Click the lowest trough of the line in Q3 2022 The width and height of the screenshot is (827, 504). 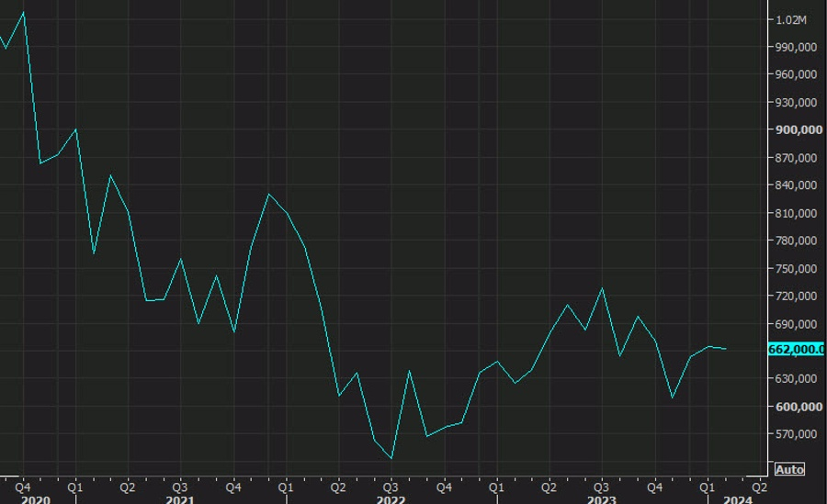[x=391, y=458]
